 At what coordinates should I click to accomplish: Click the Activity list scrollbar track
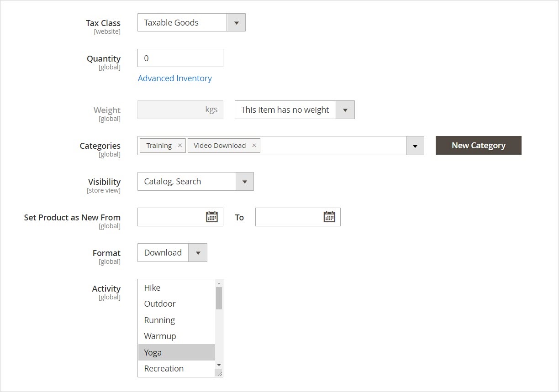219,329
